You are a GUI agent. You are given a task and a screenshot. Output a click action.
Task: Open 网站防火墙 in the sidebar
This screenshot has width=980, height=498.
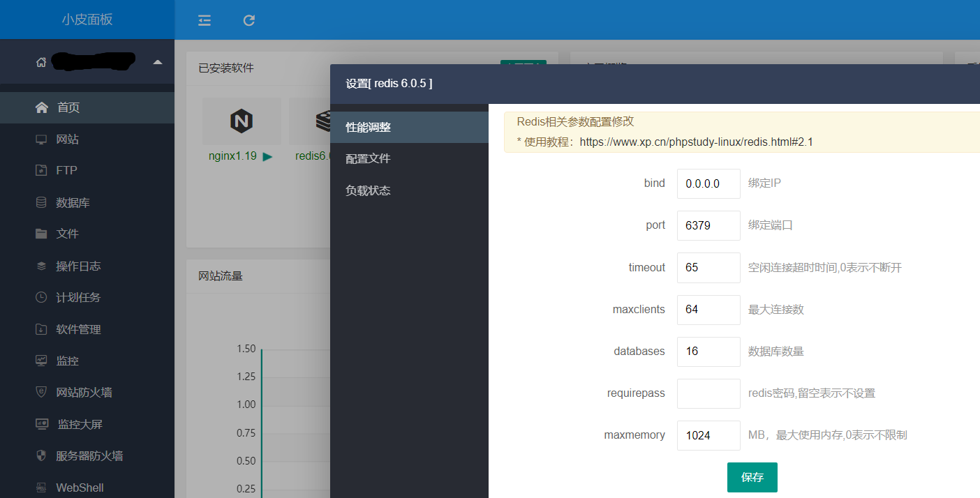click(x=87, y=393)
